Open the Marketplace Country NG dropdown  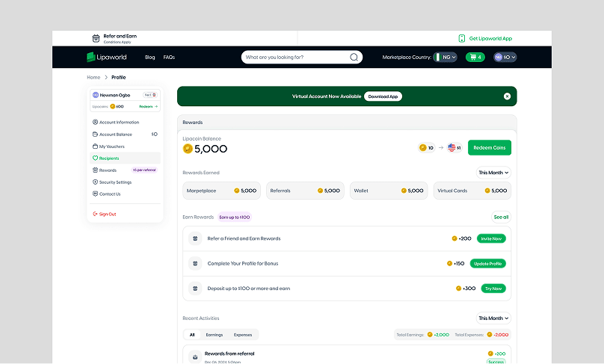(x=445, y=57)
